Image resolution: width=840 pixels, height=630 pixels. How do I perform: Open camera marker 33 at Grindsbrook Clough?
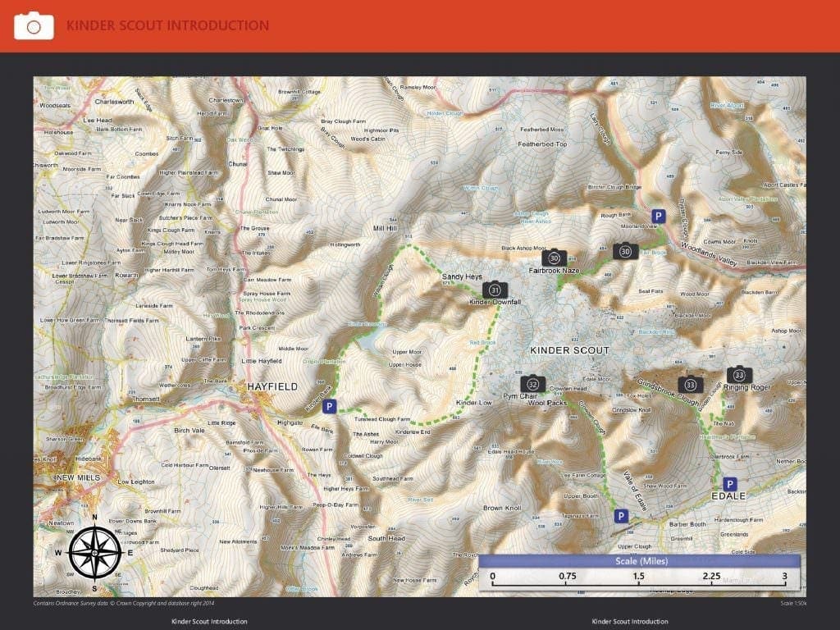[x=690, y=384]
